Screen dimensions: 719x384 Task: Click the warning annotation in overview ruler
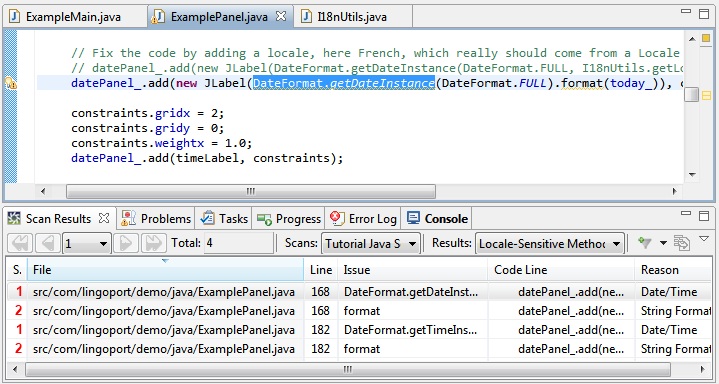click(x=706, y=95)
